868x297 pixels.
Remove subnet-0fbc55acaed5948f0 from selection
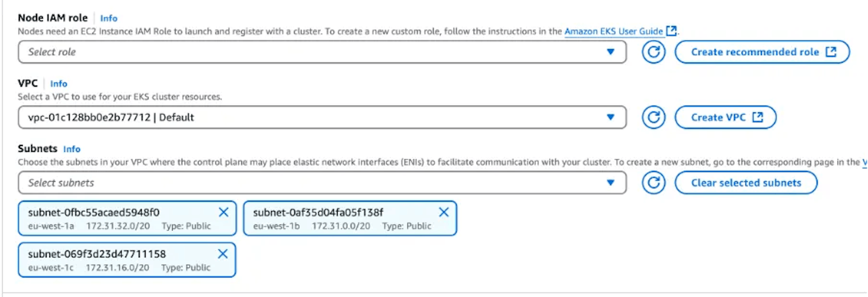point(223,212)
